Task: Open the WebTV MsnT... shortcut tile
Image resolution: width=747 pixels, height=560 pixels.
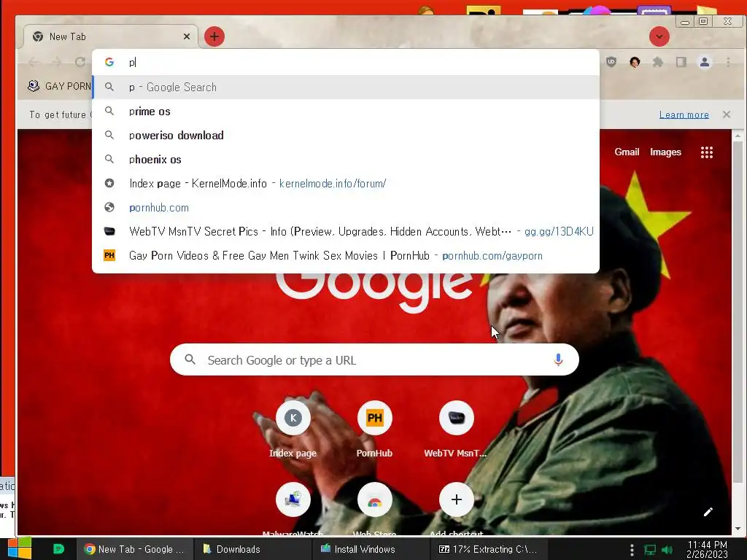Action: (456, 429)
